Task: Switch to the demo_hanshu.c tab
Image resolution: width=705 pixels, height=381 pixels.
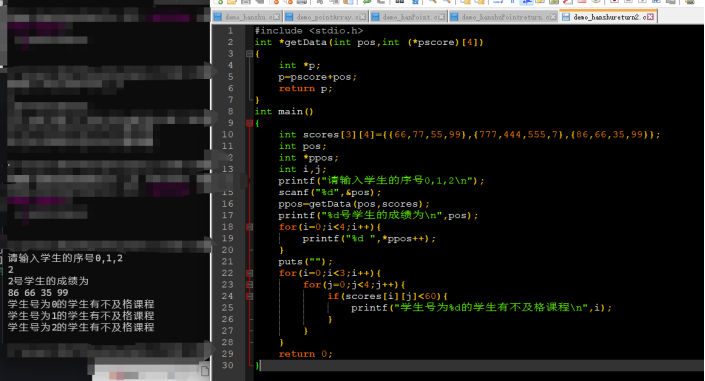Action: click(x=247, y=17)
